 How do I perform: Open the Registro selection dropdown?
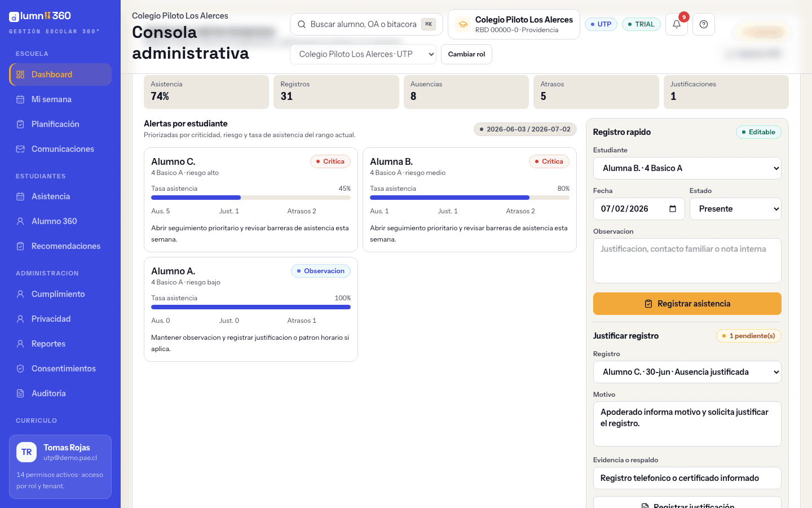pyautogui.click(x=687, y=372)
